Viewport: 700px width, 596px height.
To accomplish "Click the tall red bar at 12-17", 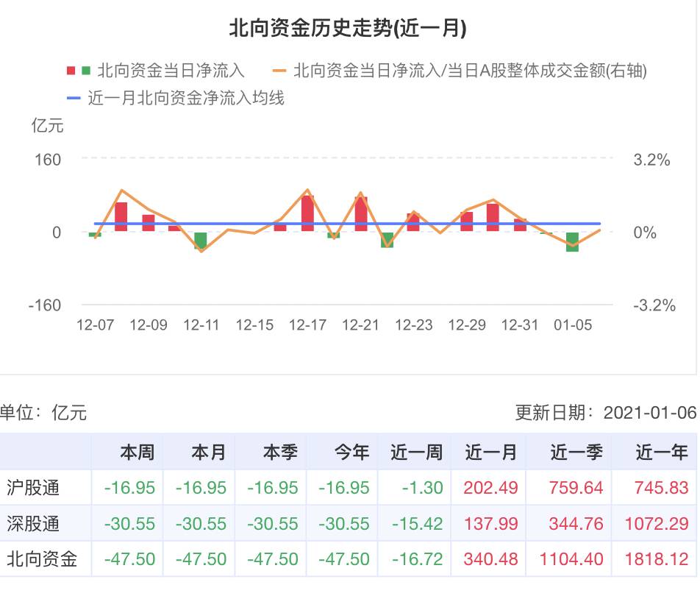I will (307, 213).
